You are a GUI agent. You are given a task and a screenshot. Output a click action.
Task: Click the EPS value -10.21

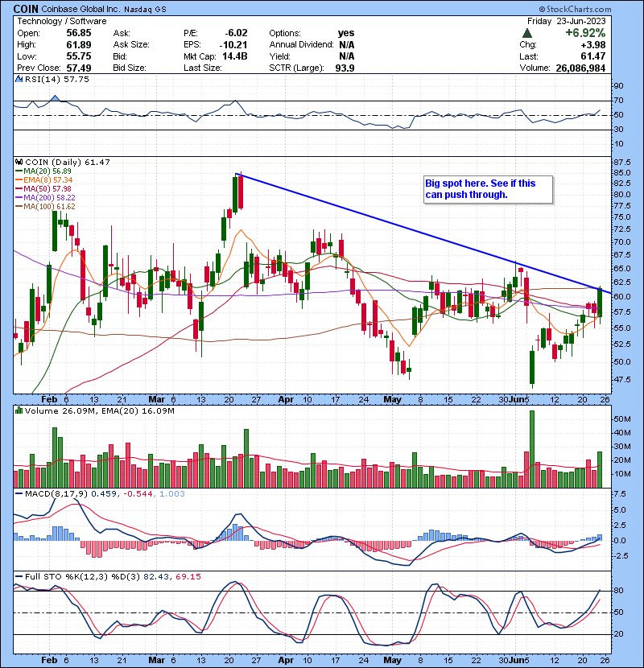coord(233,44)
